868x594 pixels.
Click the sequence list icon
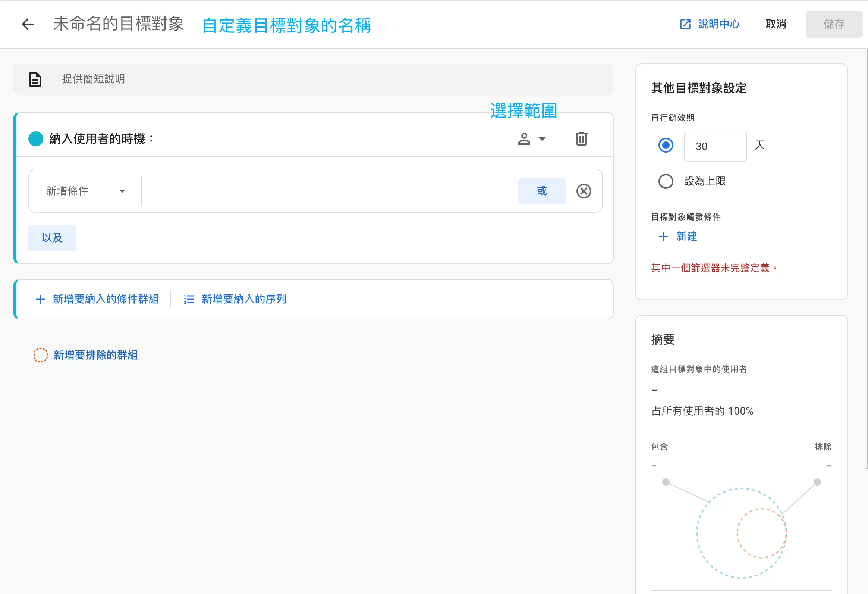click(x=189, y=299)
